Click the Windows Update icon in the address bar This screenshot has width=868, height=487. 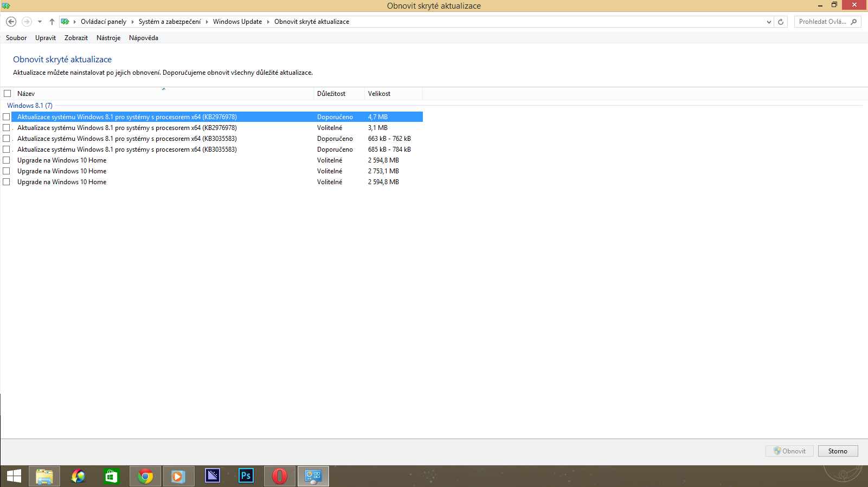(65, 22)
